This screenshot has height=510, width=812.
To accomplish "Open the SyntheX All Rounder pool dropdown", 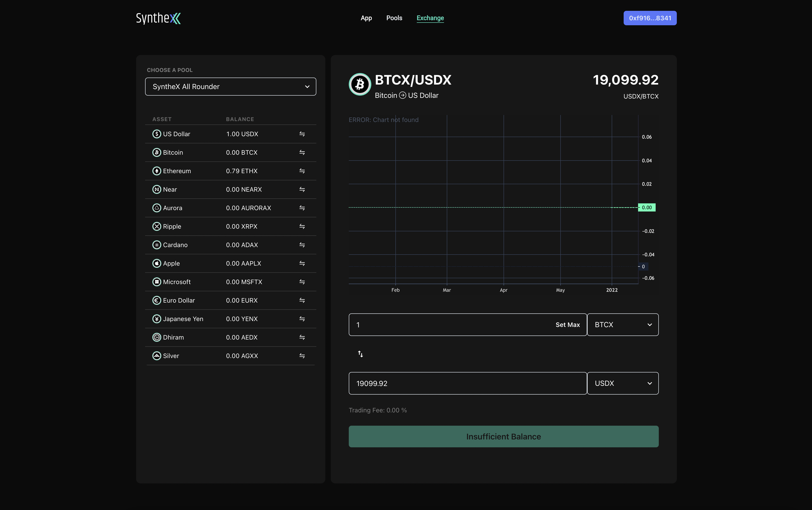I will [x=230, y=87].
